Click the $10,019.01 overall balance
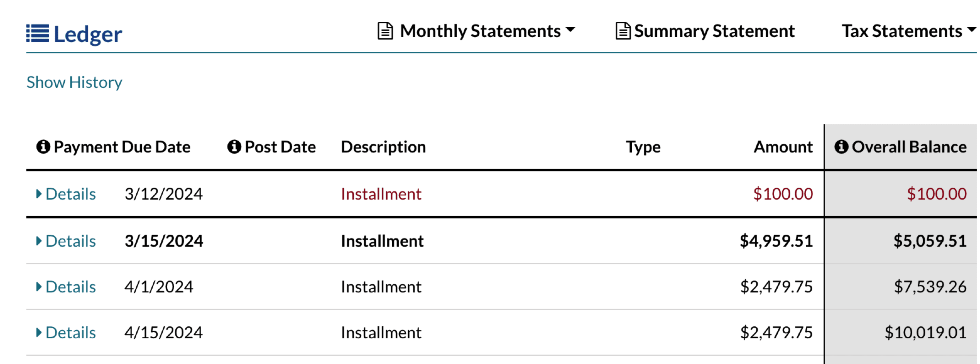Screen dimensions: 980x364 point(925,332)
